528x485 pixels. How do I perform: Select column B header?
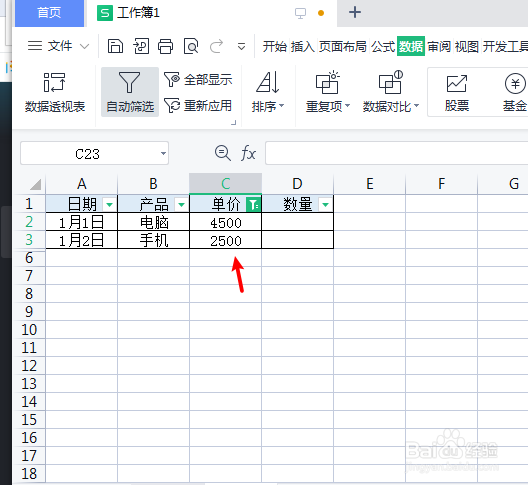tap(153, 184)
